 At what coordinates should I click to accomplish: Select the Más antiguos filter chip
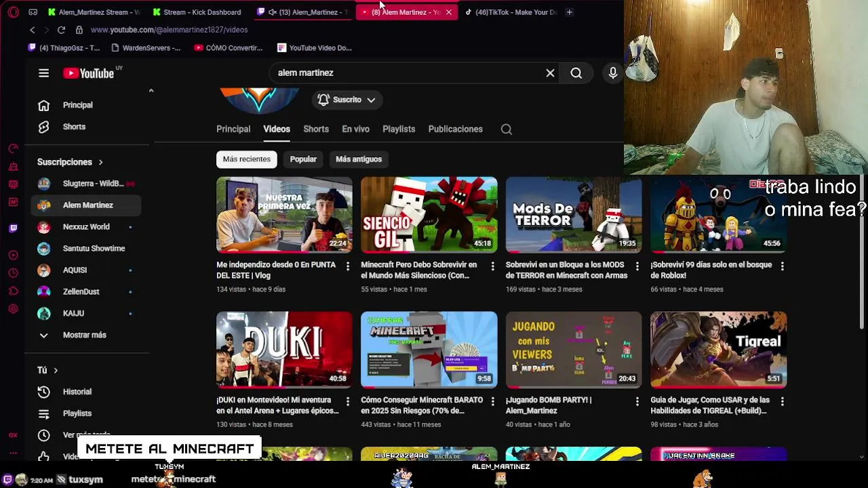[359, 159]
